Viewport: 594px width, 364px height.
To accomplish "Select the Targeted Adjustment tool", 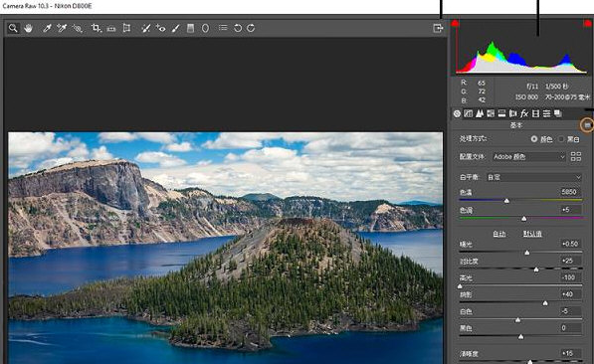I will pyautogui.click(x=78, y=28).
